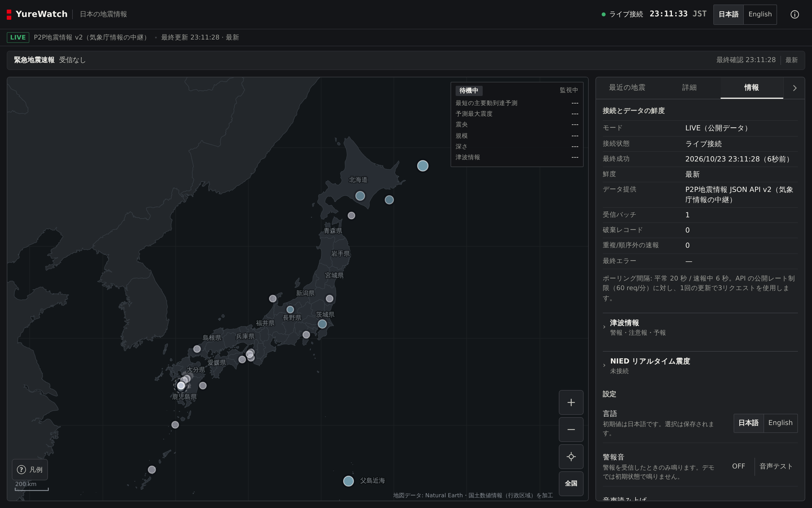The image size is (812, 508).
Task: Click the gray marker south of 宮城県
Action: click(x=330, y=298)
